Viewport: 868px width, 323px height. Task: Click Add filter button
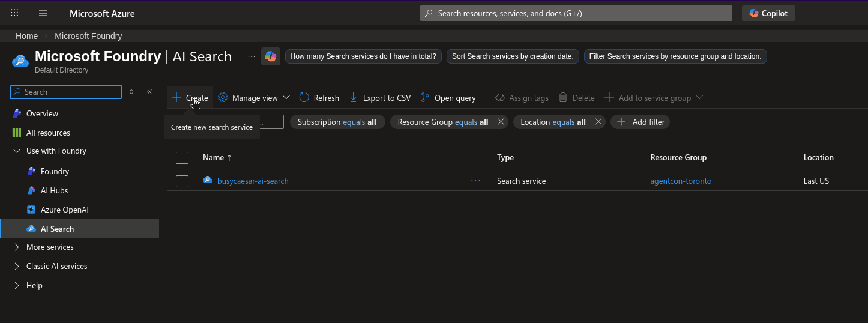(x=640, y=122)
